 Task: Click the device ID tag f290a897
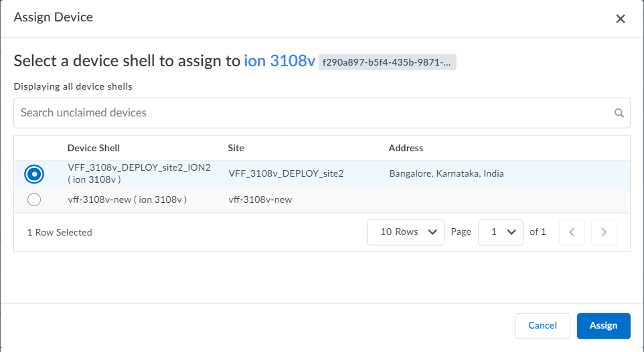388,62
